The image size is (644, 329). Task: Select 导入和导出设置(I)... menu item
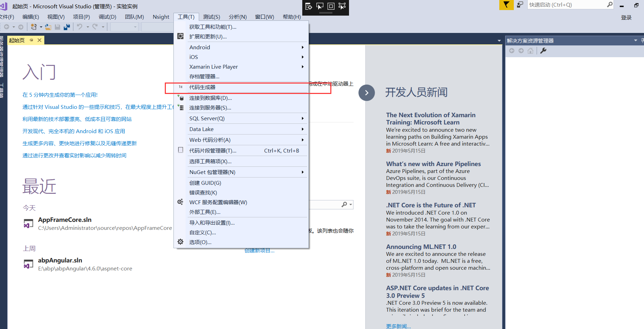(241, 223)
